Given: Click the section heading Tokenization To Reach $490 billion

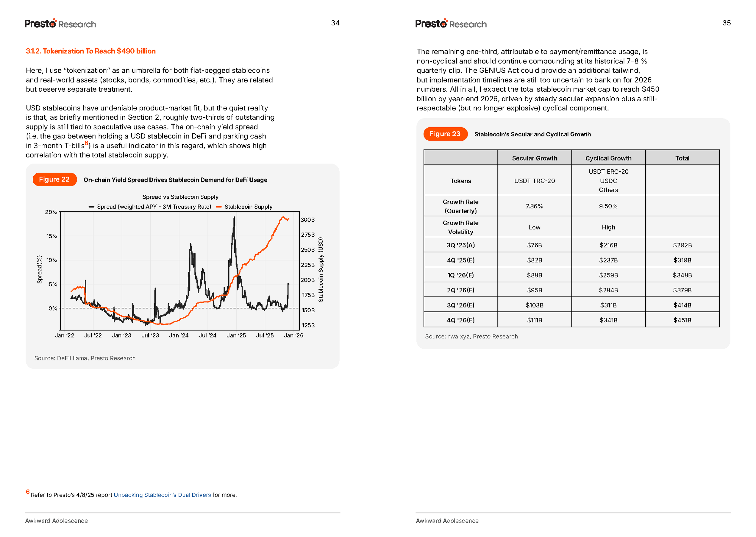Looking at the screenshot, I should [91, 51].
